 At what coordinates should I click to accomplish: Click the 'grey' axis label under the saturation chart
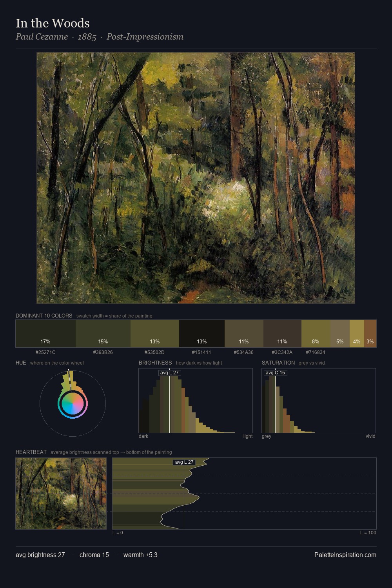(267, 436)
